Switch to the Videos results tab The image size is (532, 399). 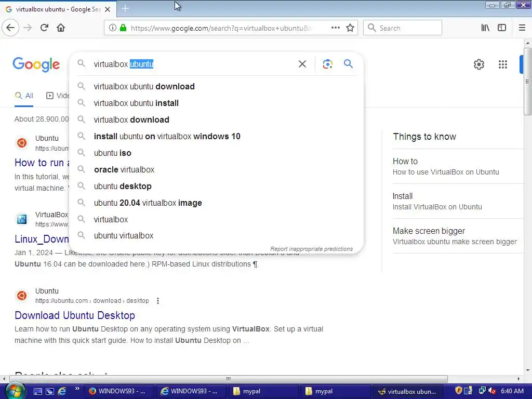tap(57, 96)
